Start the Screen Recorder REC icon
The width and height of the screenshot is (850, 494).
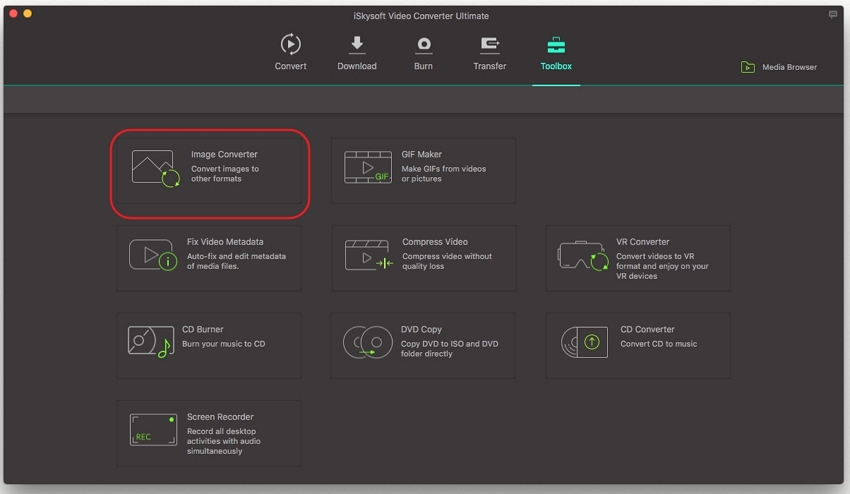pyautogui.click(x=153, y=430)
